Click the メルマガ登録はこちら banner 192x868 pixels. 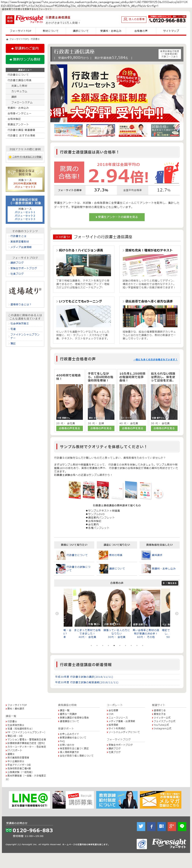point(161,800)
